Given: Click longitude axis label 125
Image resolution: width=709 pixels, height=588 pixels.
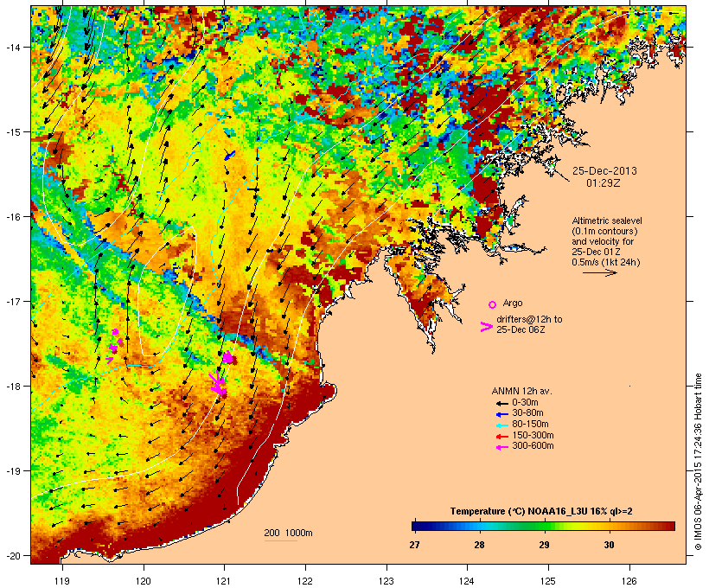Looking at the screenshot, I should (548, 581).
